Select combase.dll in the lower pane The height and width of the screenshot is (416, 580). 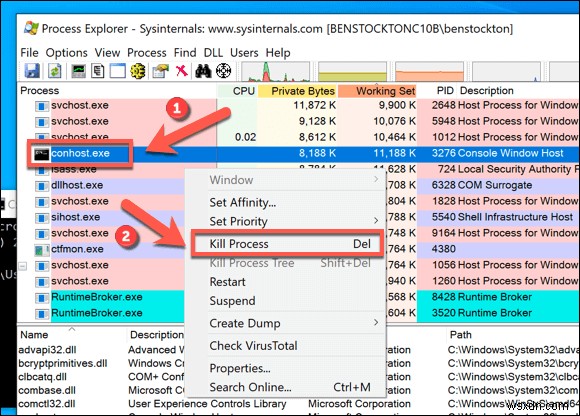(x=47, y=390)
